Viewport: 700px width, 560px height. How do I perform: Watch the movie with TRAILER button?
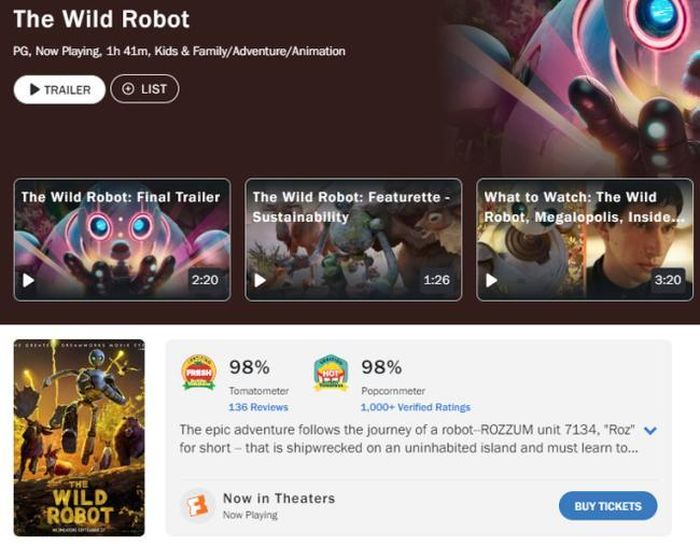click(x=59, y=90)
